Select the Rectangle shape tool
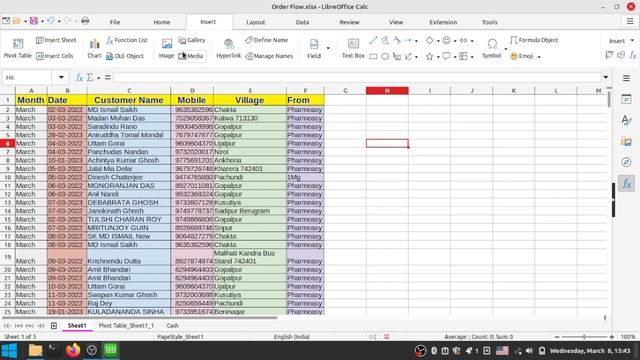640x360 pixels. 373,56
